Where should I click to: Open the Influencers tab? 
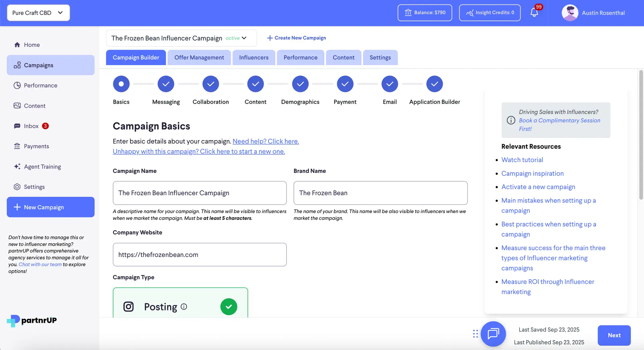(254, 57)
